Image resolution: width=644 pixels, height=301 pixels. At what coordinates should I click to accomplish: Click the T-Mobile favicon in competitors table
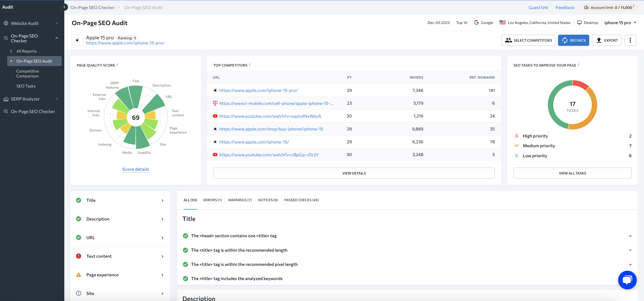[215, 103]
